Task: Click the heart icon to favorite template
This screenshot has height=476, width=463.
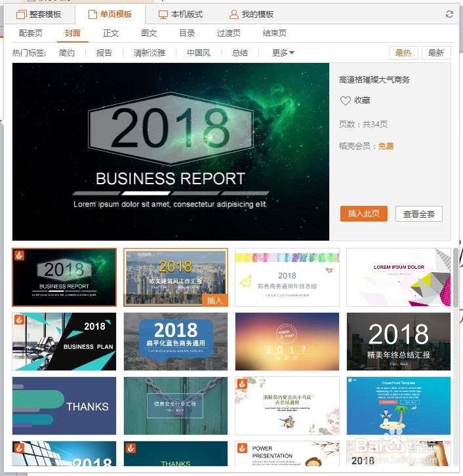Action: tap(345, 100)
